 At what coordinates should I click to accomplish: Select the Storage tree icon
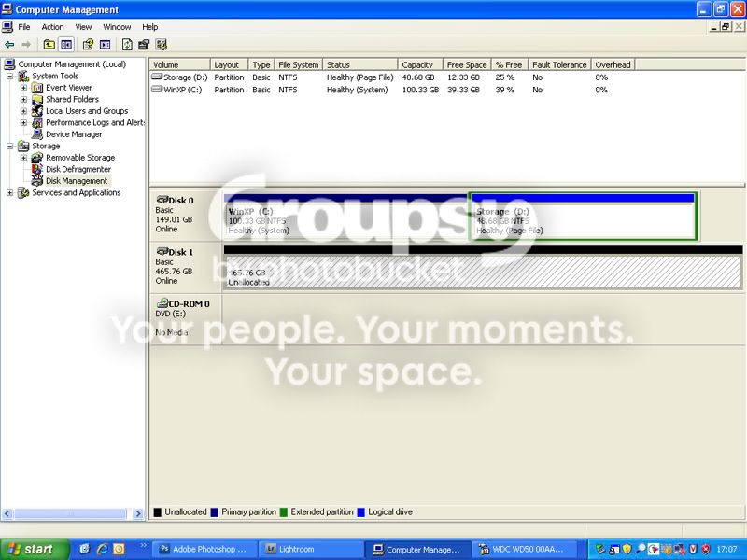click(x=23, y=147)
